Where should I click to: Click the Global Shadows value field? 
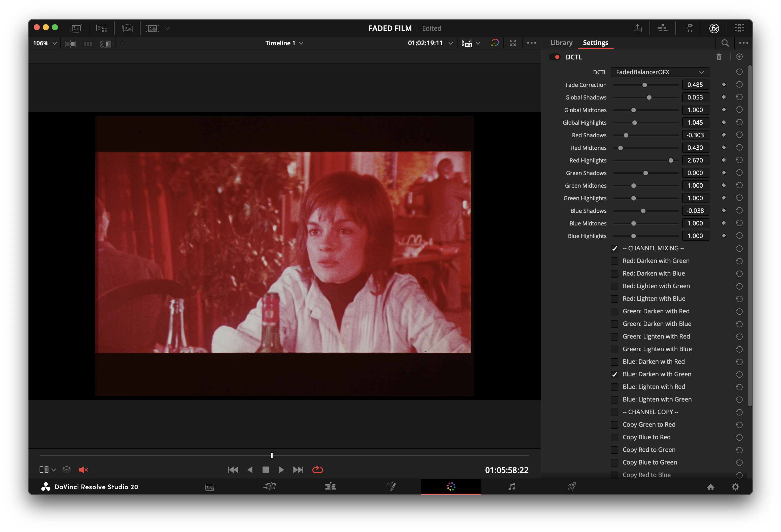695,97
